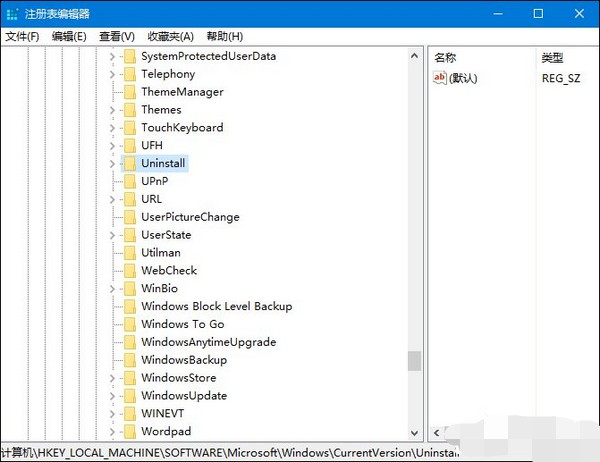Open the 帮助(H) menu
600x462 pixels.
click(225, 36)
